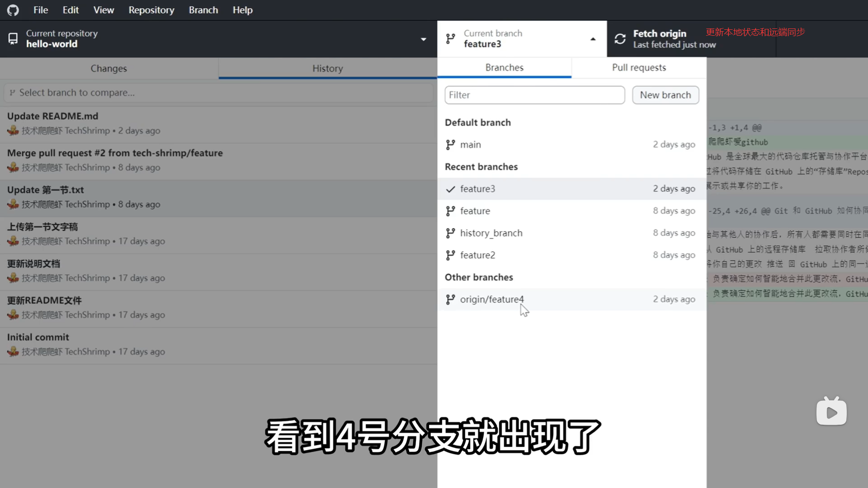Click the Fetch origin sync icon

click(x=620, y=39)
